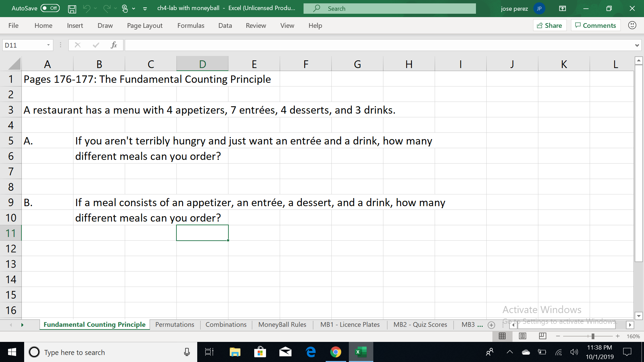Click the Share button

click(549, 25)
